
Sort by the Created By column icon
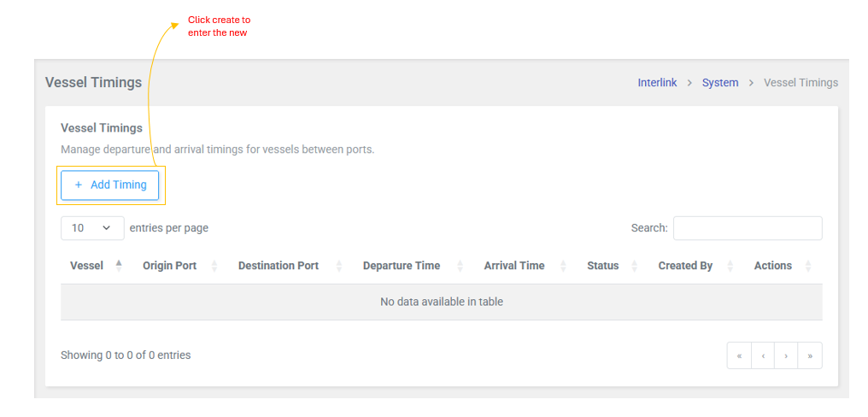point(730,266)
